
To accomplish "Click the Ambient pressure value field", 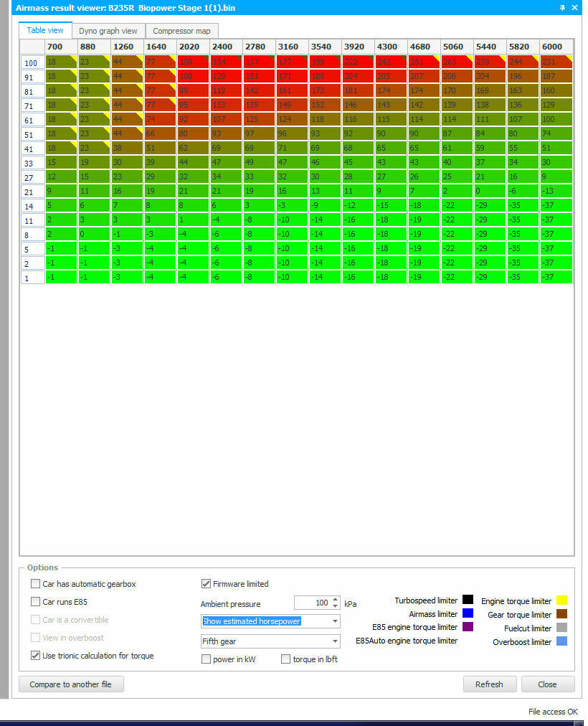I will tap(312, 603).
